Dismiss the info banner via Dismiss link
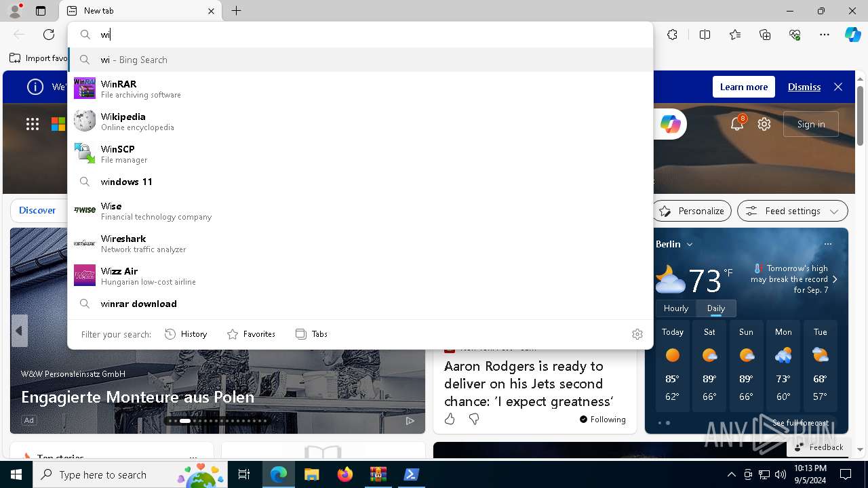868x488 pixels. tap(804, 87)
